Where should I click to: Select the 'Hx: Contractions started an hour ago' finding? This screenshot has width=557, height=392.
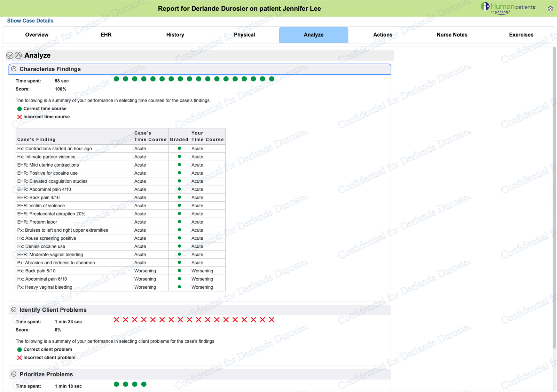pyautogui.click(x=55, y=149)
